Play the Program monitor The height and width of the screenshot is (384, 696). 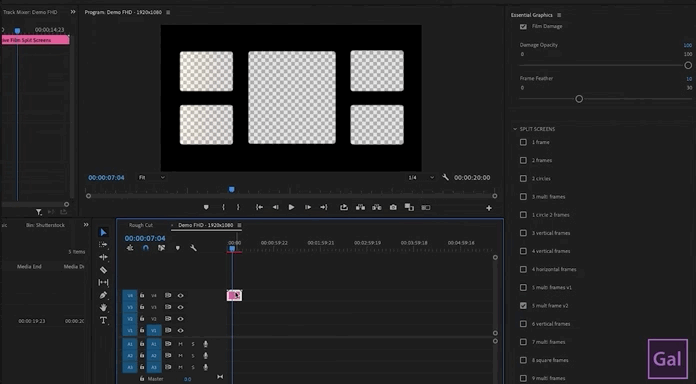pyautogui.click(x=291, y=207)
